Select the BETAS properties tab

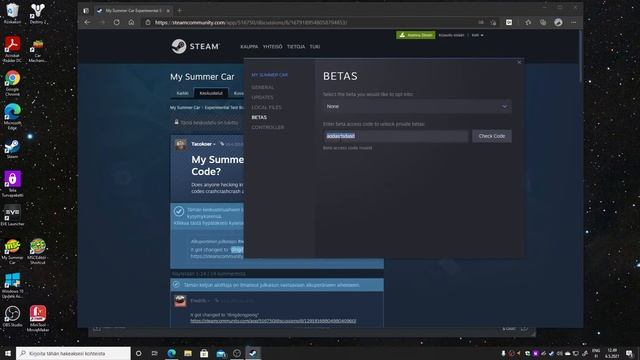(x=259, y=117)
